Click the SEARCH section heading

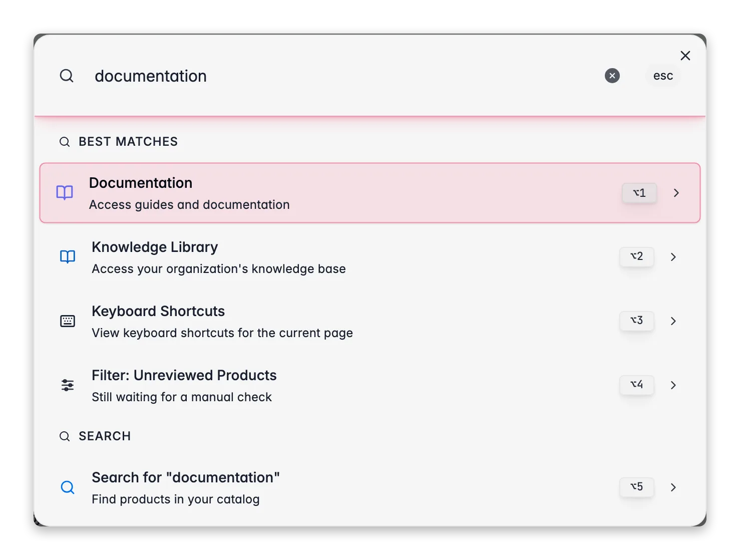105,436
